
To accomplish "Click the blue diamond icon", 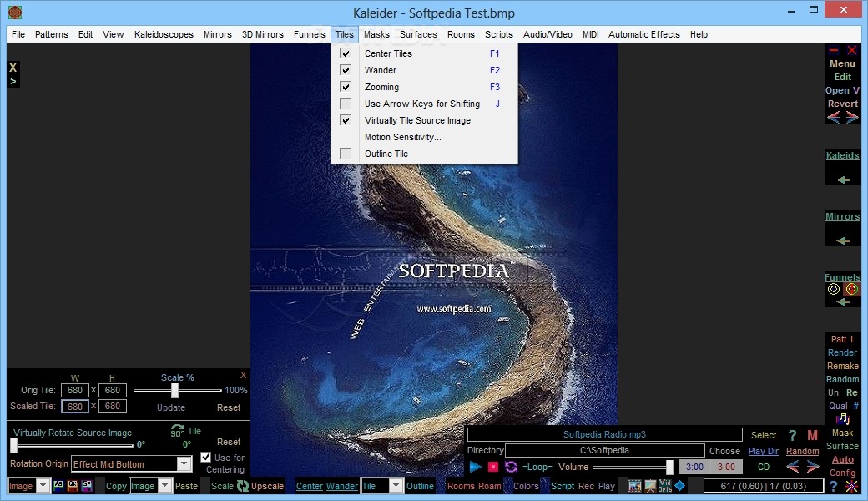I will pos(679,485).
